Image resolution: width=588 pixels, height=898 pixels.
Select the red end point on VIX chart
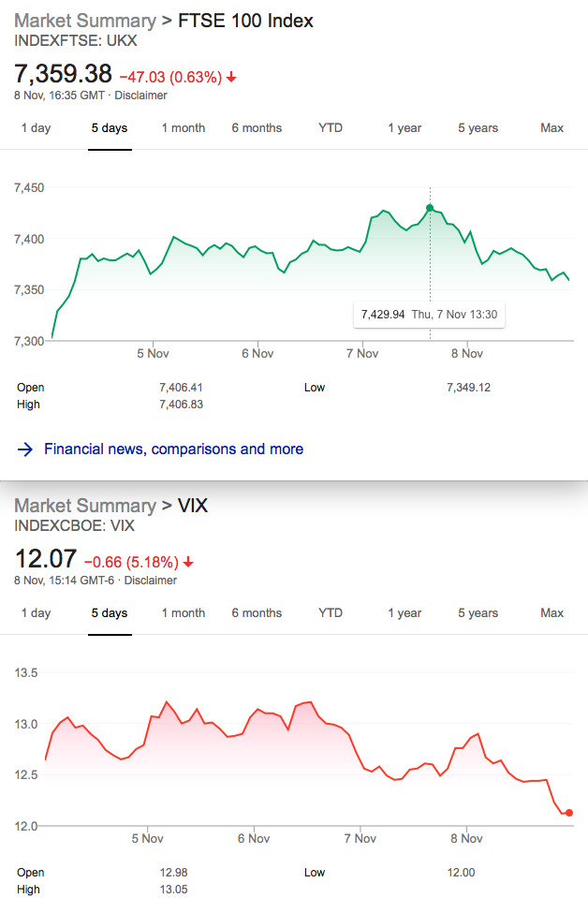568,813
